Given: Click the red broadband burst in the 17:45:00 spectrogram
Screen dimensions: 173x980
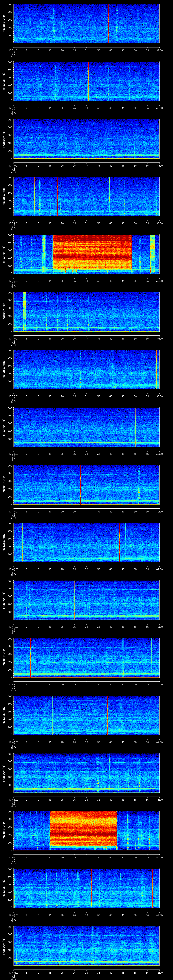Looking at the screenshot, I should pos(83,829).
